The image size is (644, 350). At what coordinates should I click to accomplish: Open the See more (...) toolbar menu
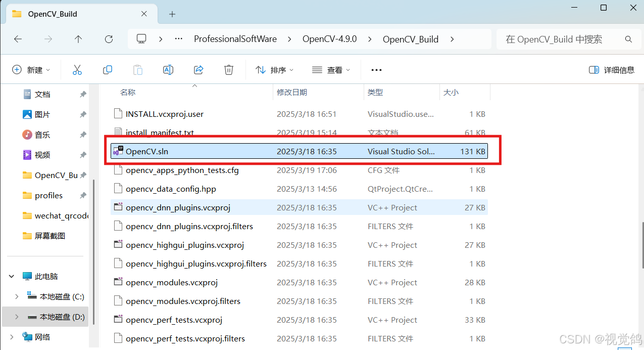click(x=376, y=69)
